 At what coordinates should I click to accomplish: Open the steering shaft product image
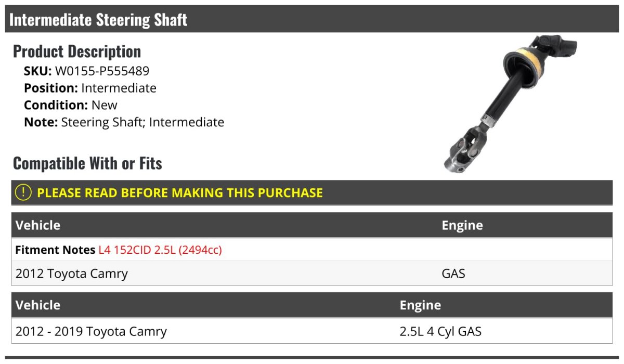click(x=503, y=103)
